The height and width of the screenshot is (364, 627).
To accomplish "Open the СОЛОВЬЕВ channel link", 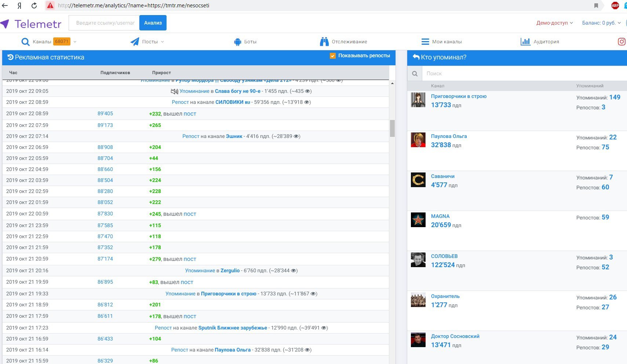I will point(444,256).
